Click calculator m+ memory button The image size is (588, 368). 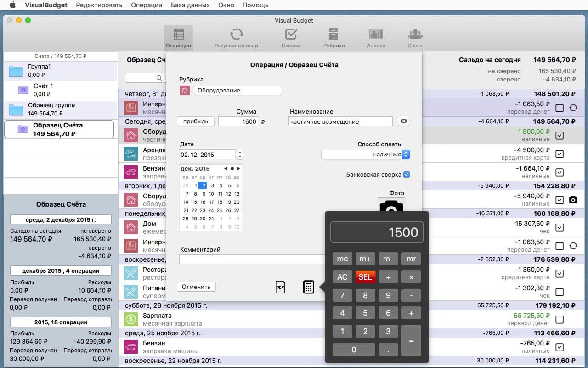(x=365, y=259)
